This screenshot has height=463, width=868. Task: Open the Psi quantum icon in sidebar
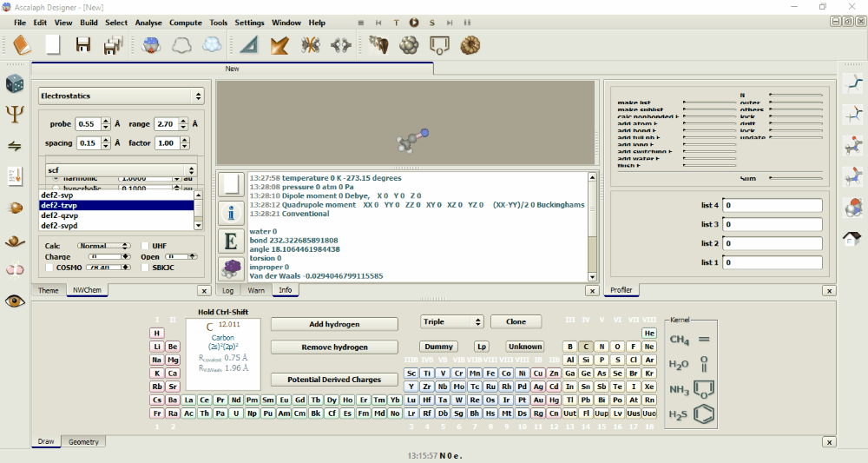(15, 115)
